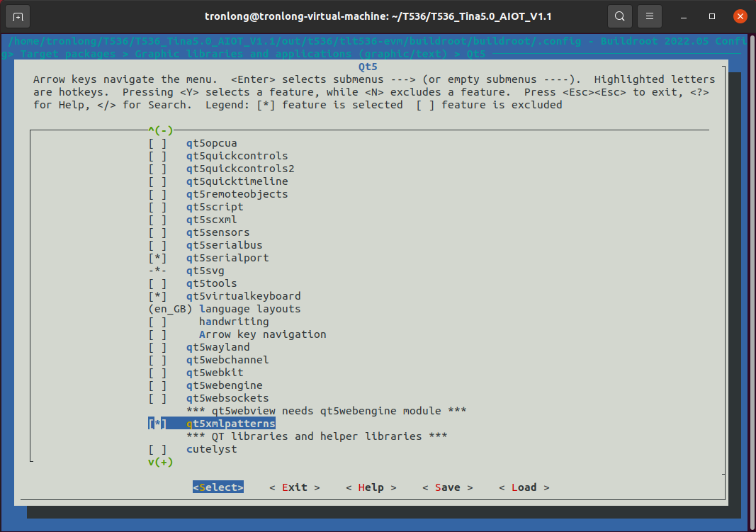Toggle the qt5serialbus checkbox
756x532 pixels.
click(x=158, y=246)
